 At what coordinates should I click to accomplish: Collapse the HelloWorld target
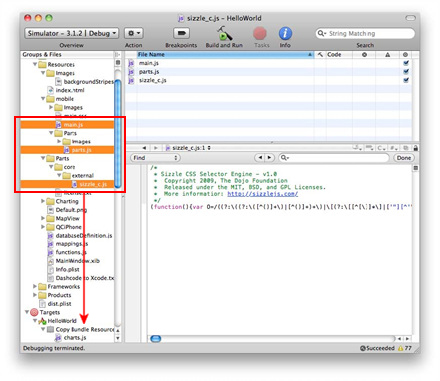(35, 321)
